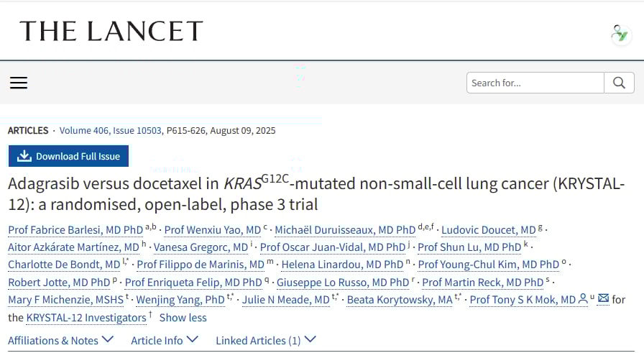Open the hamburger navigation menu
This screenshot has width=644, height=353.
click(19, 83)
